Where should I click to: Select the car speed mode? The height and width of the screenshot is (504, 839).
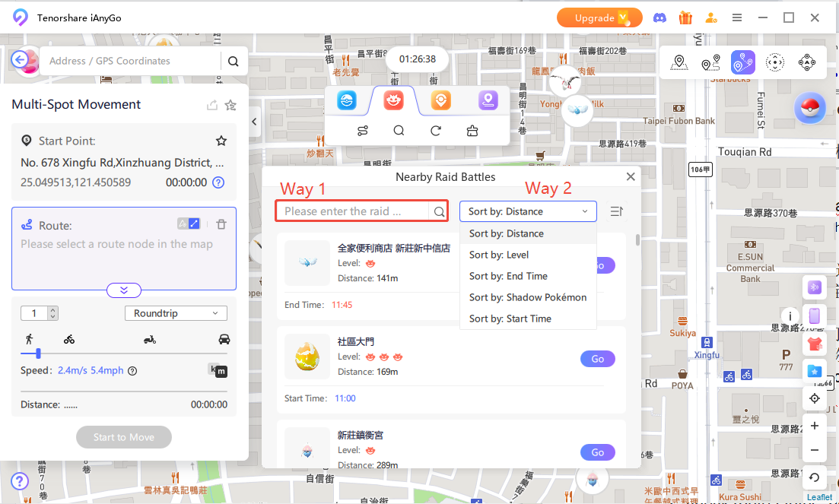(x=224, y=339)
